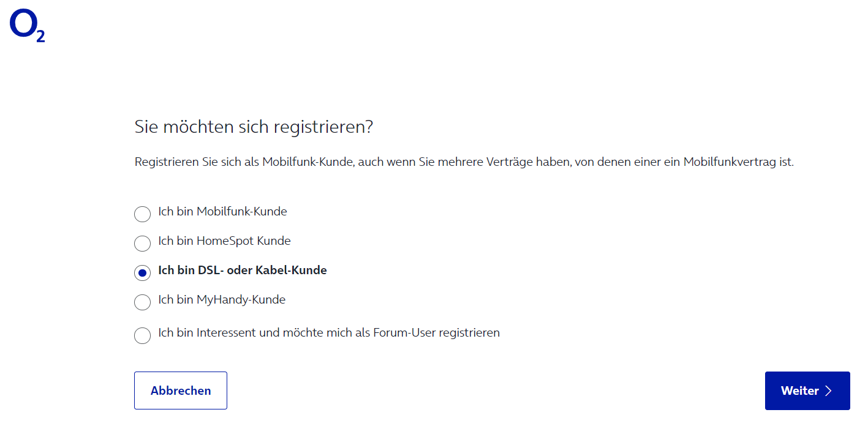This screenshot has height=426, width=868.
Task: Click the filled blue dot of the selected radio
Action: click(x=142, y=273)
